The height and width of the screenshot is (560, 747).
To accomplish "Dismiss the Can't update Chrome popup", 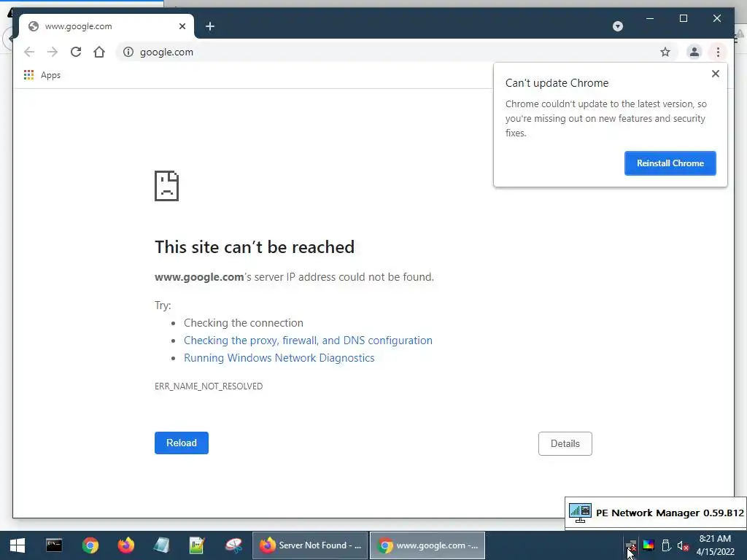I will click(x=715, y=74).
